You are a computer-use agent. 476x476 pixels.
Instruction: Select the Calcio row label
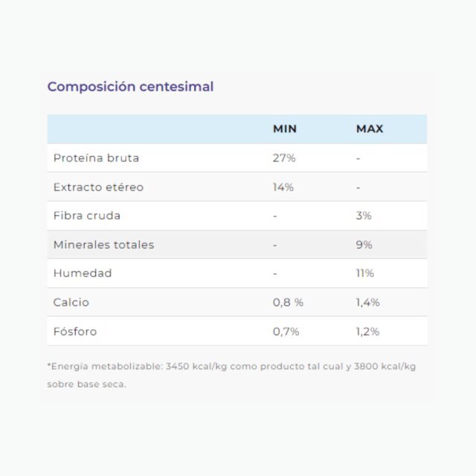[x=71, y=303]
